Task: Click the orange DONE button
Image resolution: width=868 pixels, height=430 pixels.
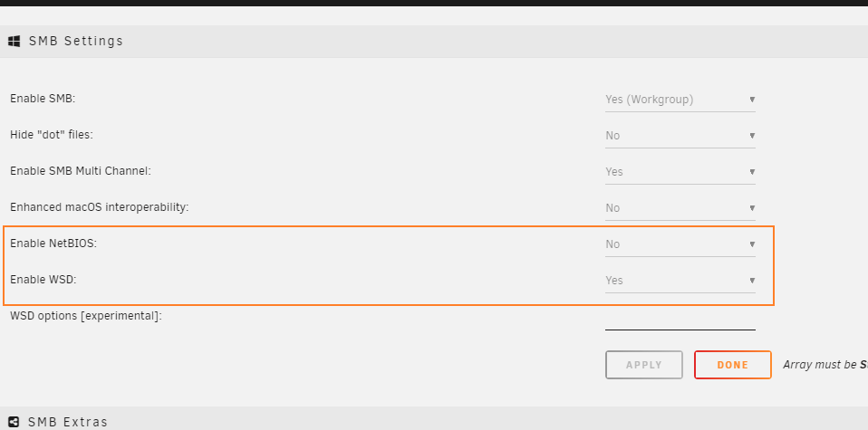Action: (732, 365)
